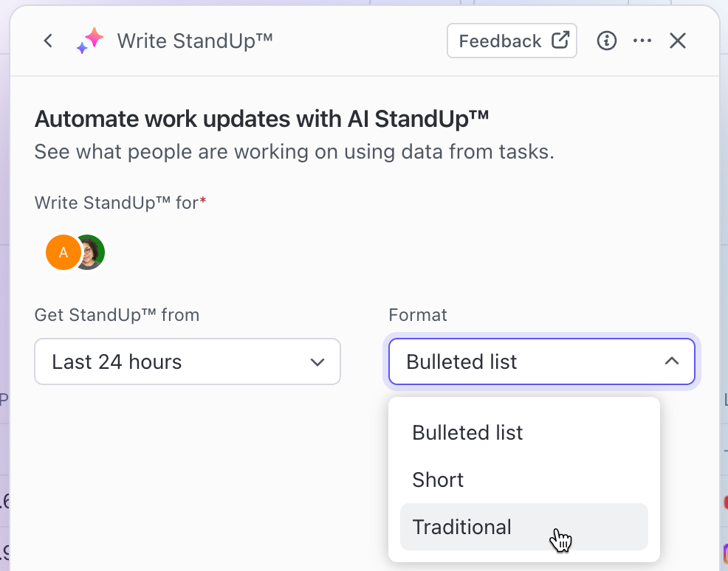Close the Write StandUp panel with X

coord(678,41)
